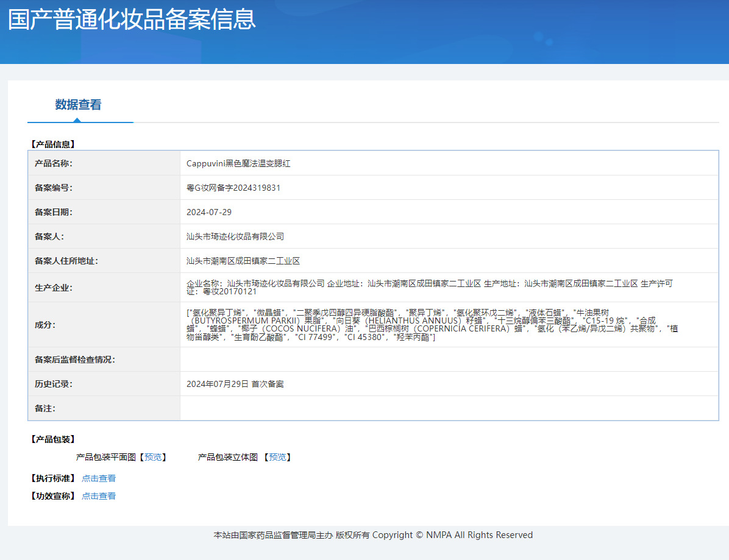Image resolution: width=729 pixels, height=560 pixels.
Task: Click the 【产品包装】 section heading
Action: (52, 439)
